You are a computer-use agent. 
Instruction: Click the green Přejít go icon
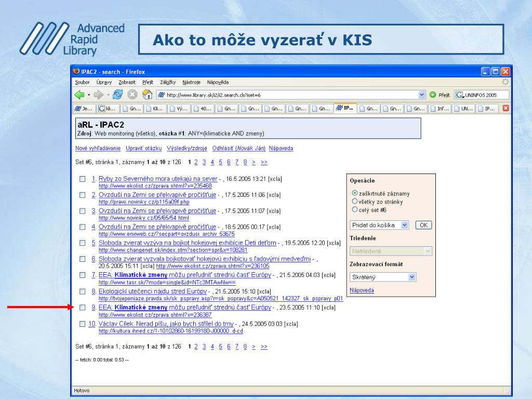click(x=433, y=95)
